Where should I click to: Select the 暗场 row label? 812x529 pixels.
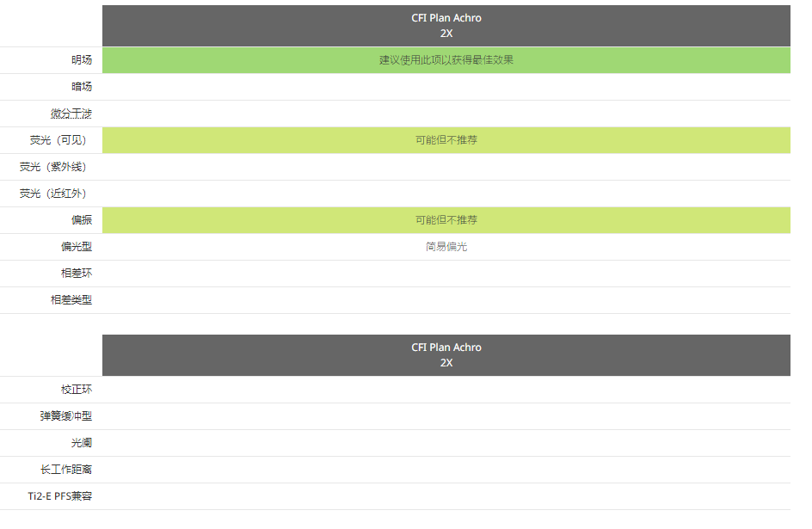click(x=81, y=87)
